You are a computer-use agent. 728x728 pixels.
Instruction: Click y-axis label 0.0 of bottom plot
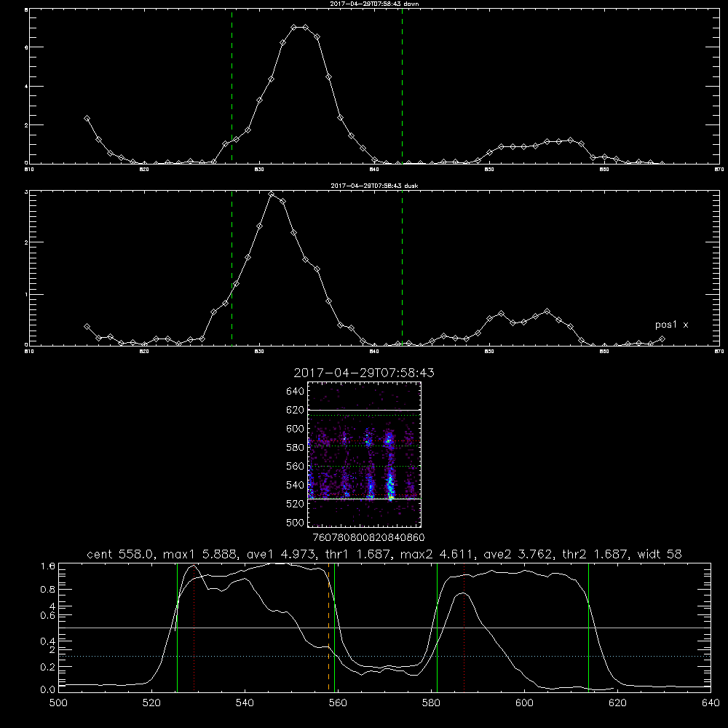tap(48, 689)
